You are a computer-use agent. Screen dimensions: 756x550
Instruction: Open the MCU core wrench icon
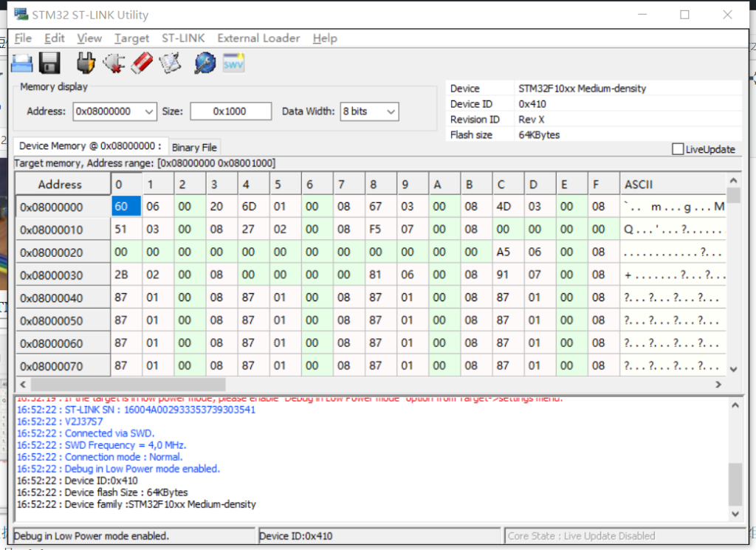pyautogui.click(x=205, y=63)
